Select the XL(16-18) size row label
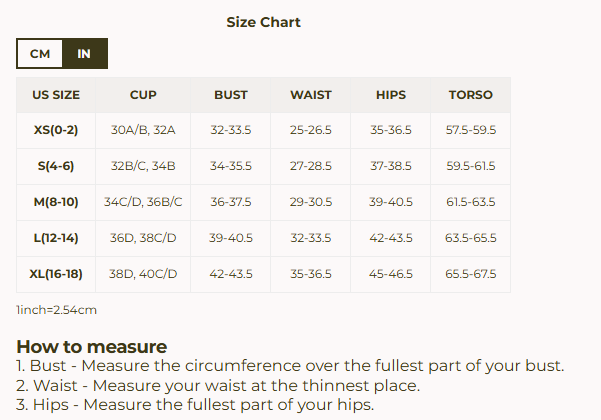This screenshot has height=420, width=601. coord(56,274)
